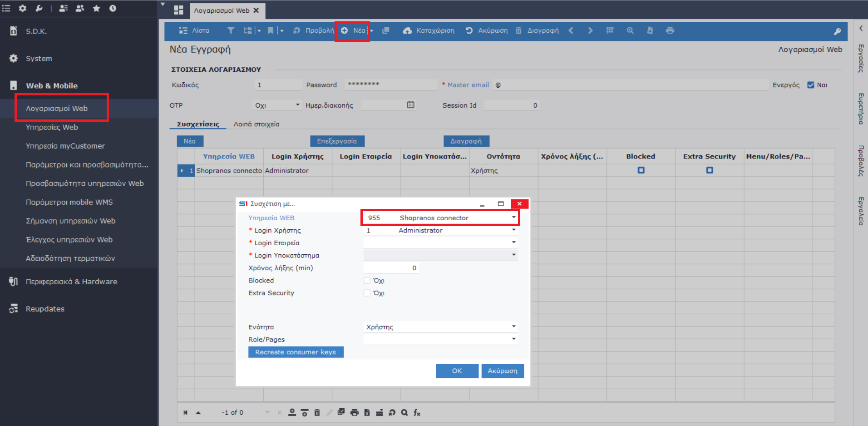Open the Role/Pages dropdown

pyautogui.click(x=513, y=339)
